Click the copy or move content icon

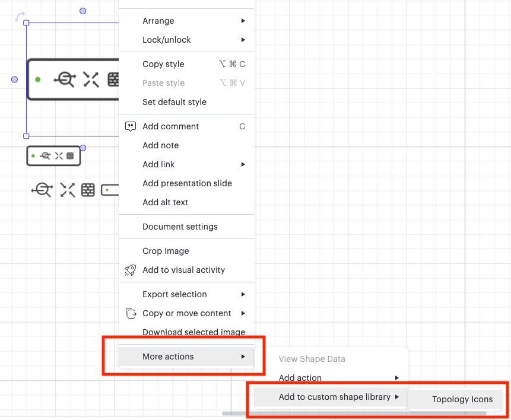coord(131,313)
